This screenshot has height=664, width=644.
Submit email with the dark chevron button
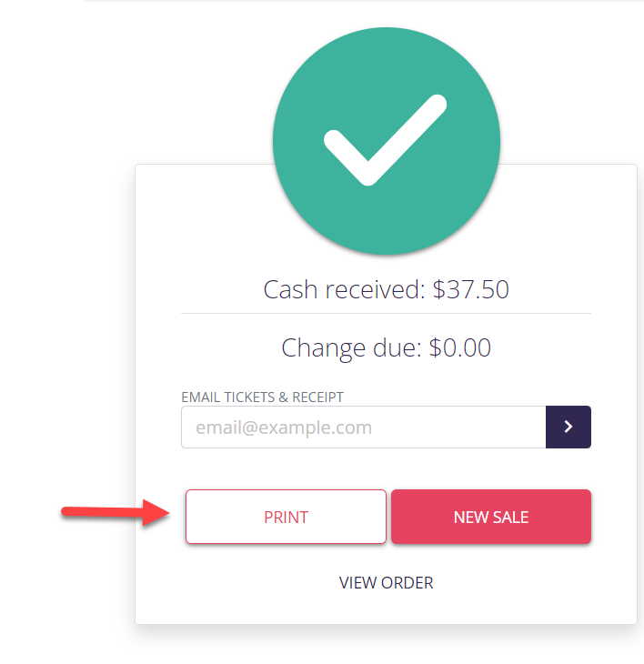(569, 427)
